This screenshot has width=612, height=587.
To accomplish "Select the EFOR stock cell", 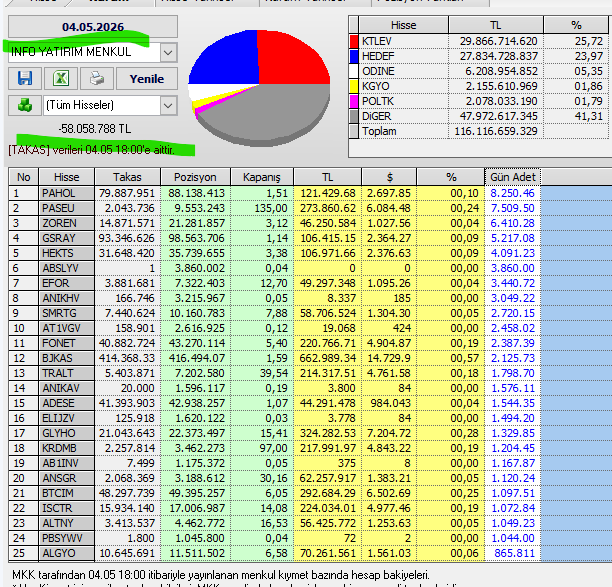I will coord(67,283).
